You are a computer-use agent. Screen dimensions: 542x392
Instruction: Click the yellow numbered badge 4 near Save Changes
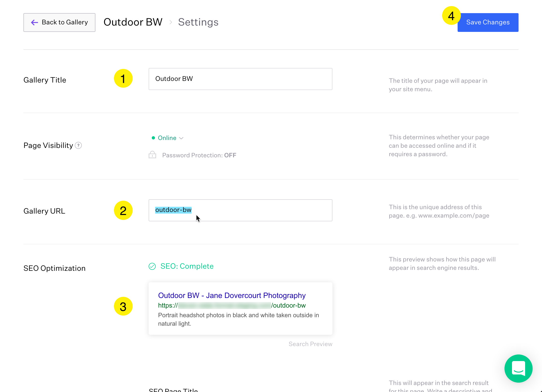[x=451, y=16]
